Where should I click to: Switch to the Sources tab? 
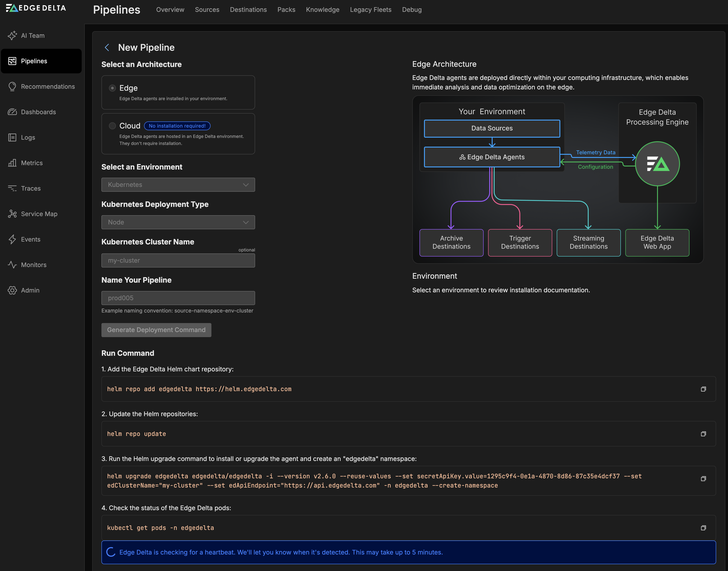(x=207, y=10)
